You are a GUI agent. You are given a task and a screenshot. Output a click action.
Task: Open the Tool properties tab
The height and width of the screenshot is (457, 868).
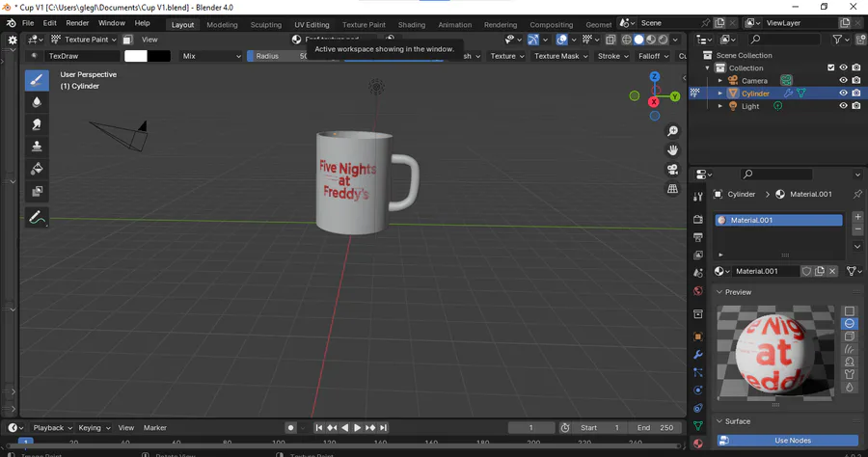(x=698, y=197)
